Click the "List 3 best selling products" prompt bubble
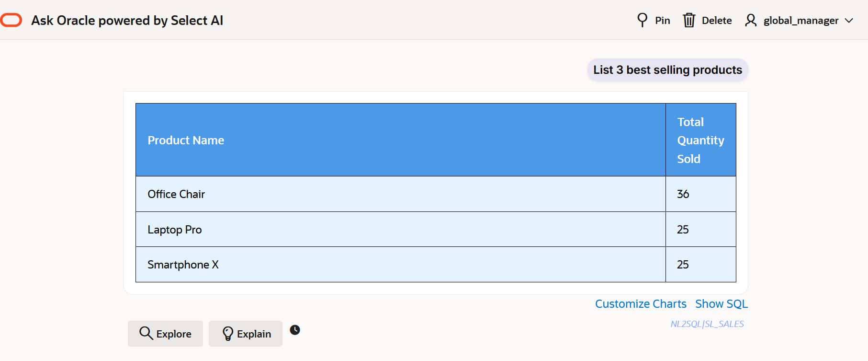868x361 pixels. 667,70
